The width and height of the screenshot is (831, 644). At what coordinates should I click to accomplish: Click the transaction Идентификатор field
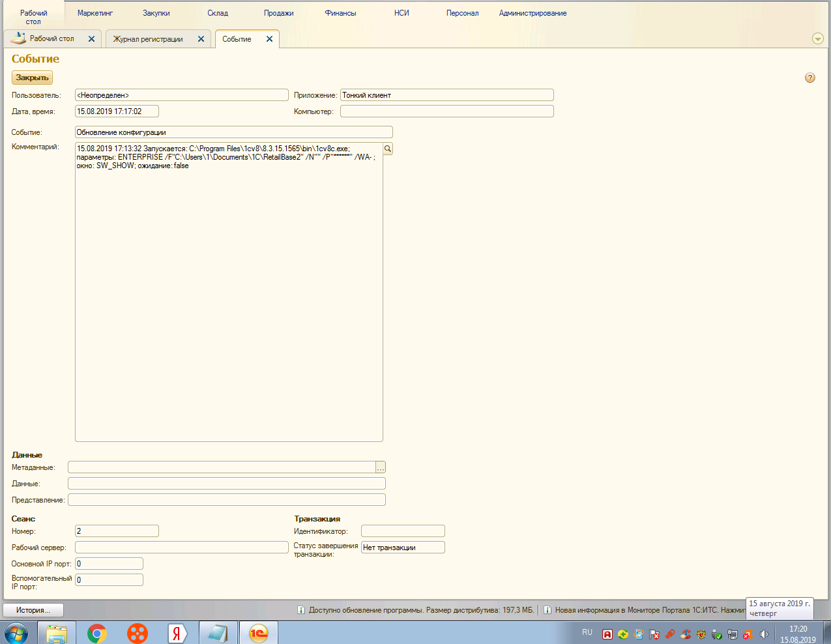click(403, 531)
